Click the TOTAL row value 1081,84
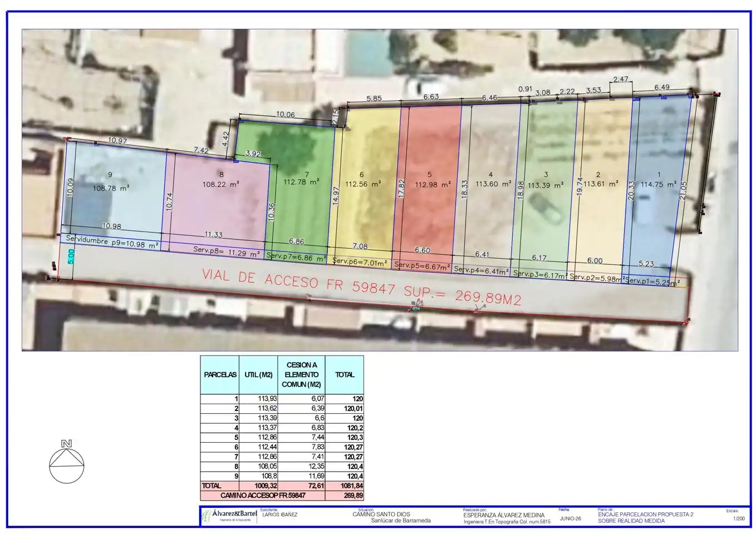The image size is (756, 534). pyautogui.click(x=345, y=486)
